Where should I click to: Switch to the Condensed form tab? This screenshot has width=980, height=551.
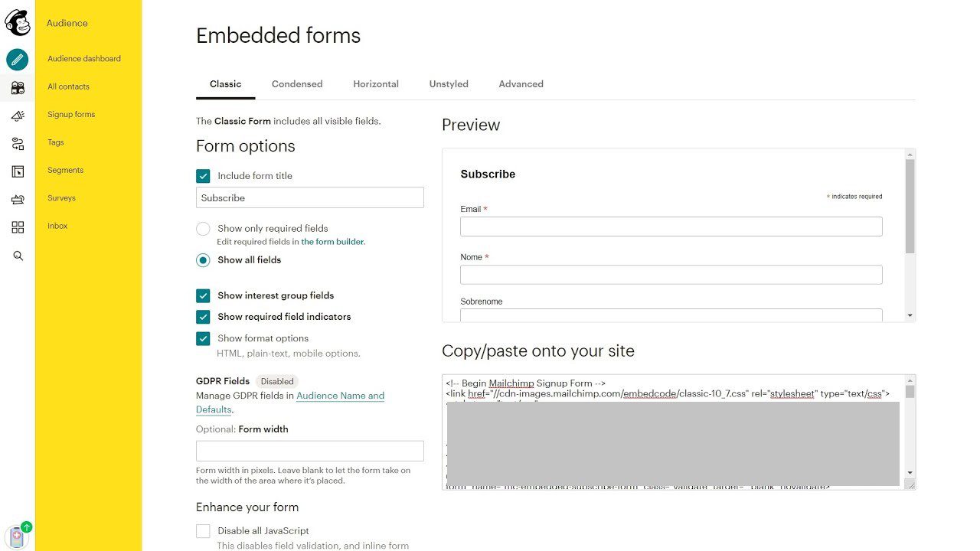pos(297,84)
